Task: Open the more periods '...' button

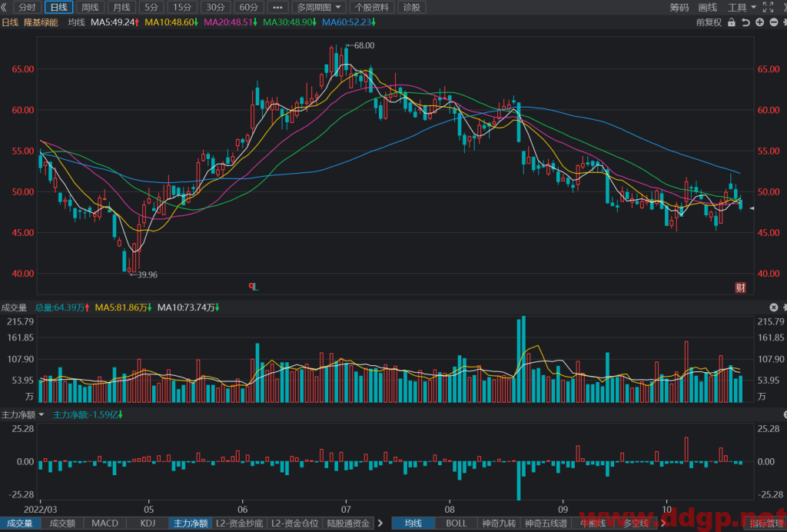Action: [277, 7]
